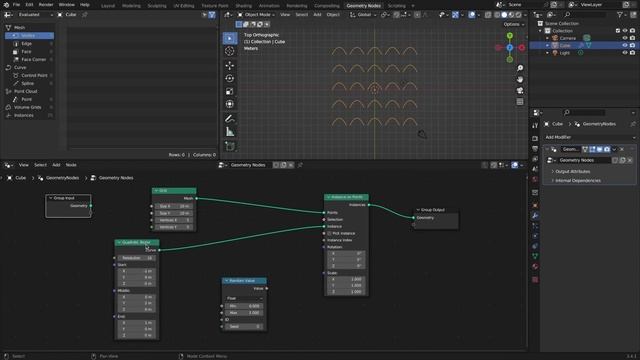Open the Modifiers wrench properties tab
Screen dimensions: 640x360
535,216
